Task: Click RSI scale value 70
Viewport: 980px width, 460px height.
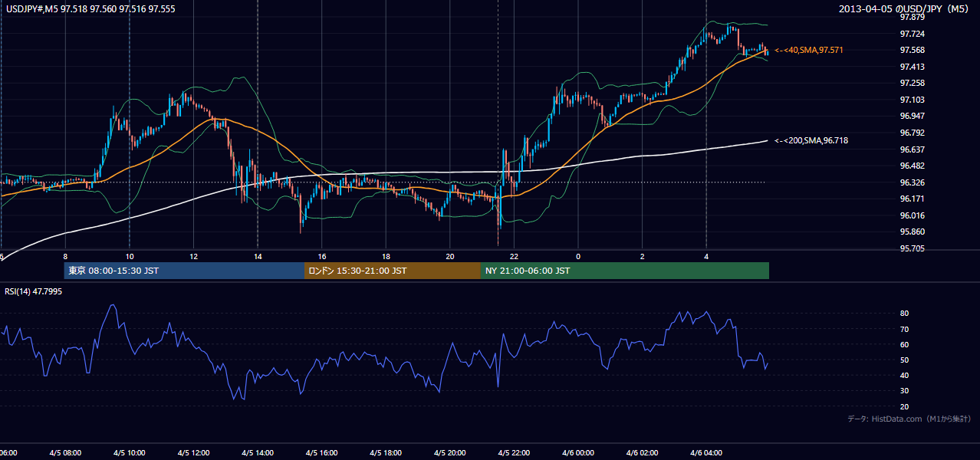Action: point(904,329)
